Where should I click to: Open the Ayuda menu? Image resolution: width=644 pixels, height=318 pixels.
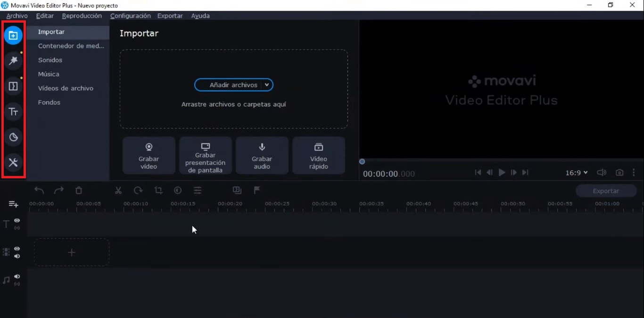[x=200, y=16]
